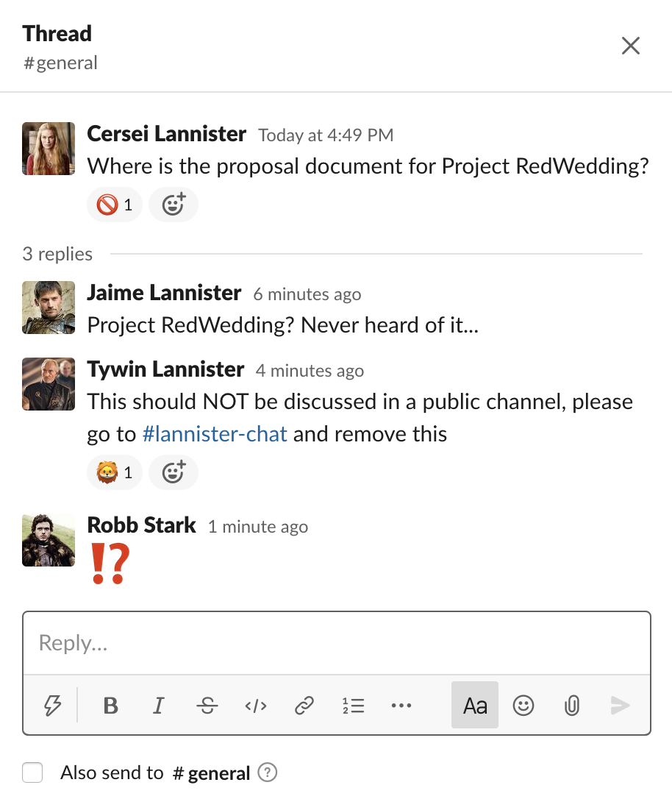Toggle no-entry reaction on Cersei's message
This screenshot has width=672, height=799.
point(115,205)
